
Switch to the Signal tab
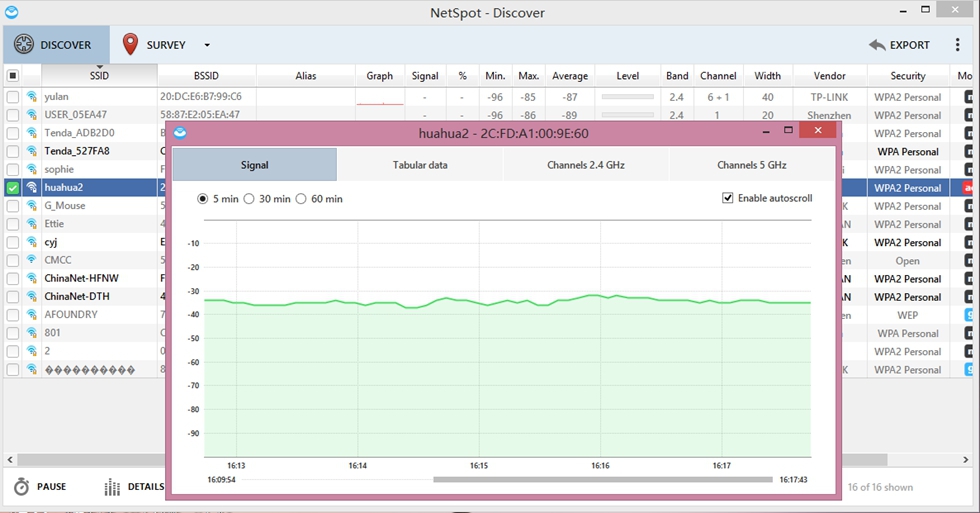(x=254, y=165)
